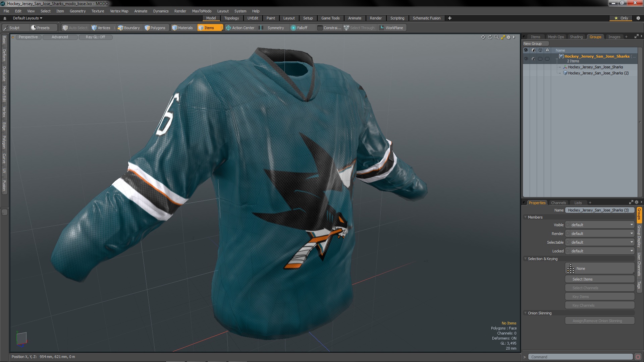This screenshot has height=362, width=644.
Task: Maximize the viewport with the expand icon
Action: coord(503,37)
